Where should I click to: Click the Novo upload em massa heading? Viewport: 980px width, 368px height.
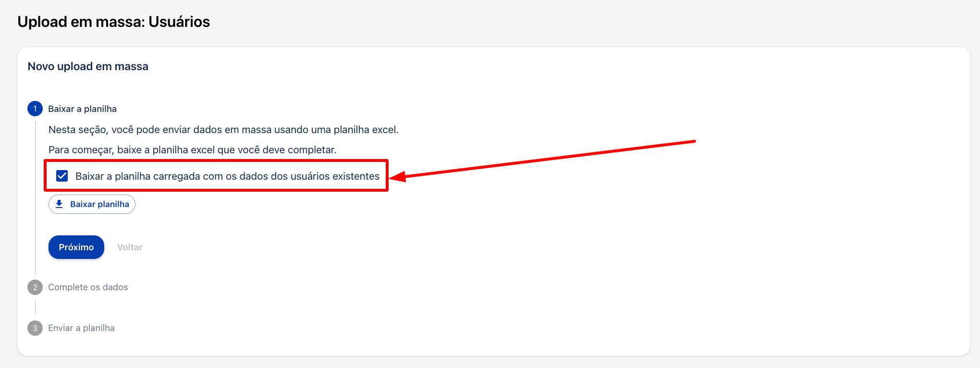coord(88,66)
